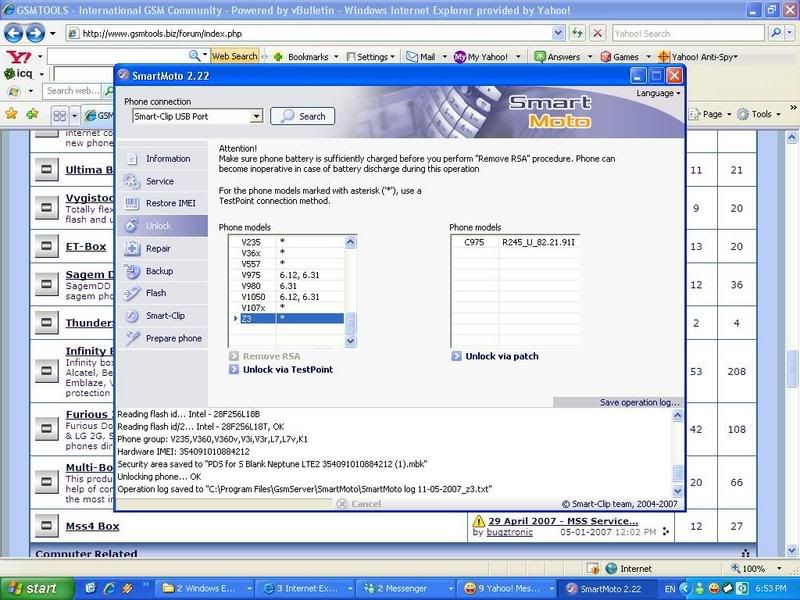Click the browser Favorites star icon
Image resolution: width=800 pixels, height=600 pixels.
tap(11, 113)
